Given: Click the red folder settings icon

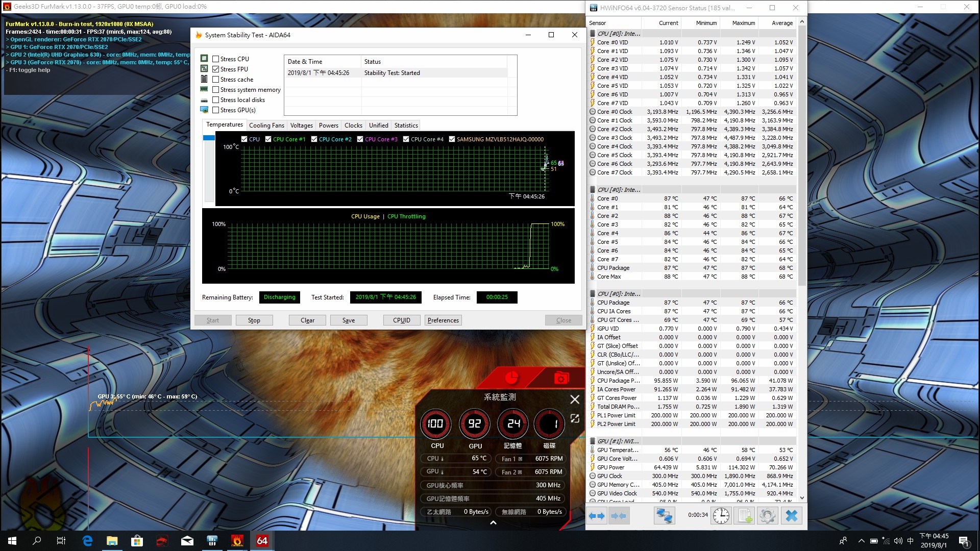Looking at the screenshot, I should pyautogui.click(x=561, y=378).
